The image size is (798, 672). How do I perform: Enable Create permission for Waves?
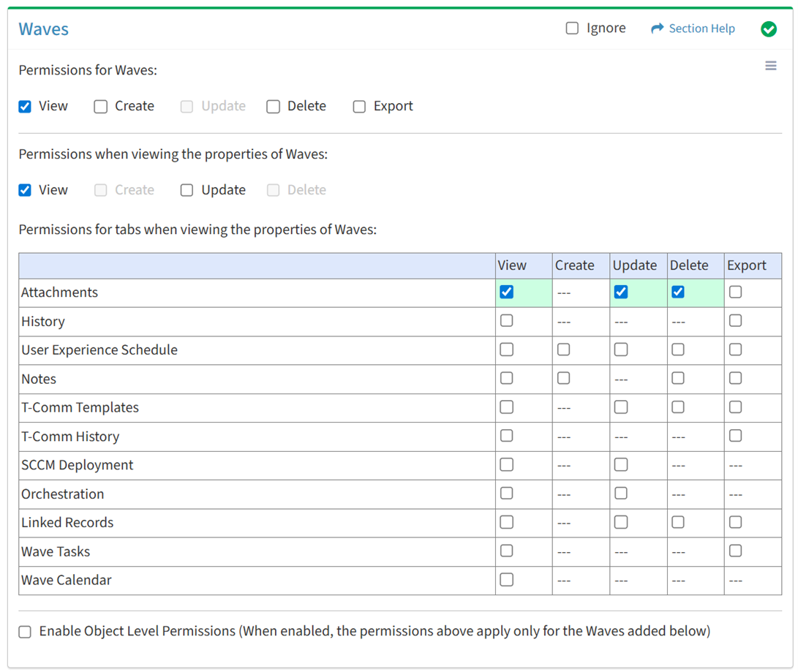point(101,107)
